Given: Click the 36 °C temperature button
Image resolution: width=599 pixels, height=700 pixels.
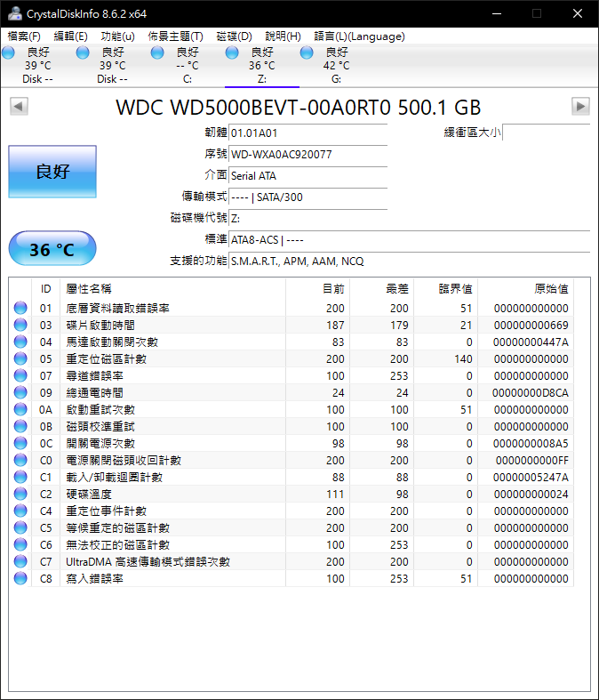Looking at the screenshot, I should [x=52, y=249].
